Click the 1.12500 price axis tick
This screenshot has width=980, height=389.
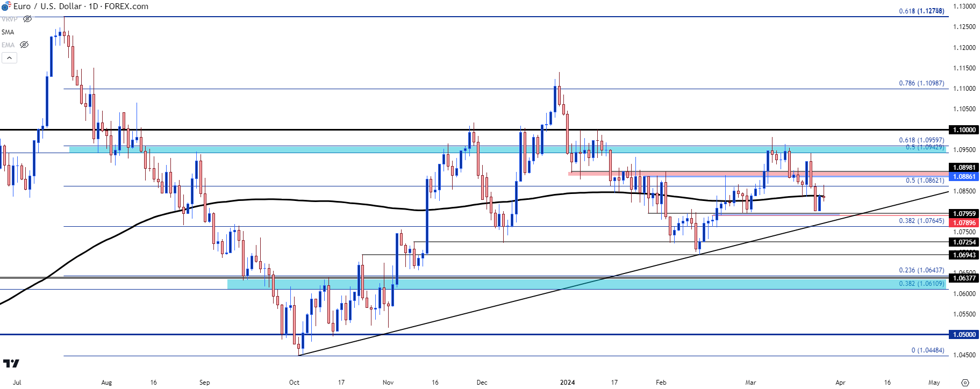click(x=964, y=27)
